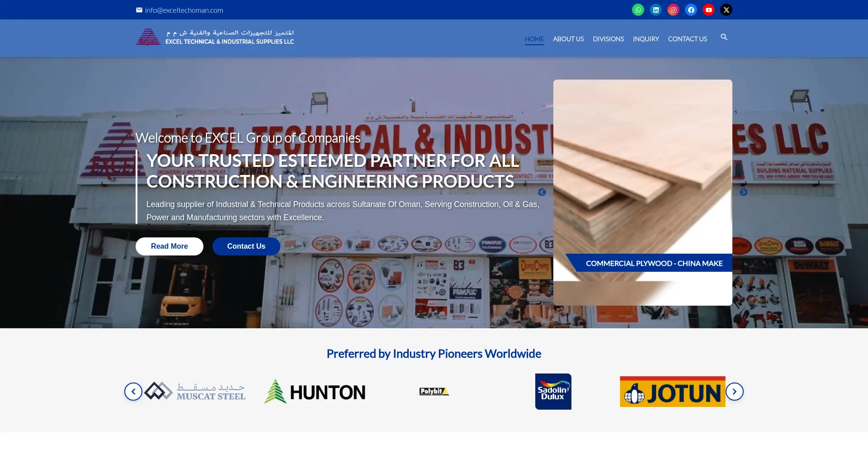The width and height of the screenshot is (868, 449).
Task: Click the blue Contact Us button
Action: pos(246,246)
